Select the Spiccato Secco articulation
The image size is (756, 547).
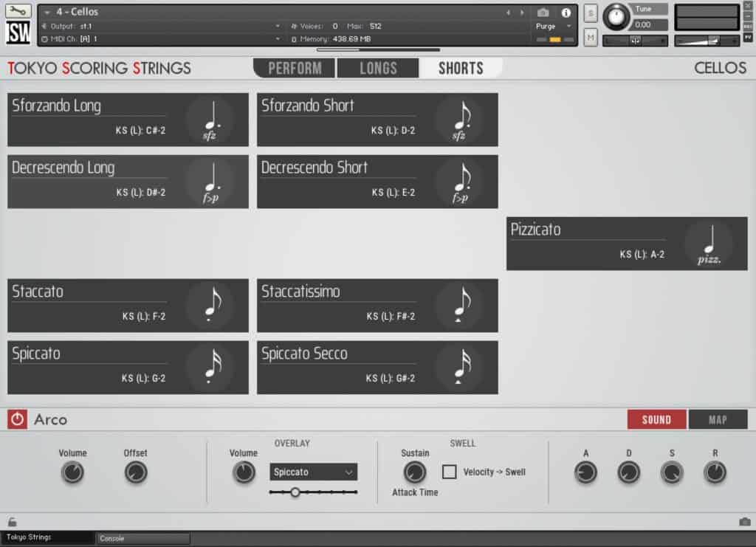(x=377, y=368)
